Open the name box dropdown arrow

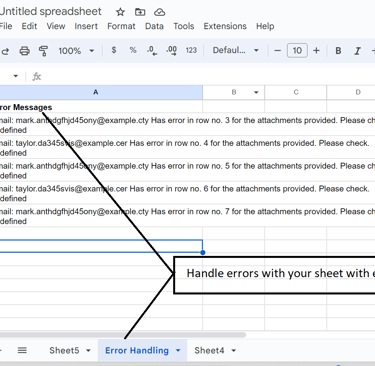tap(15, 76)
